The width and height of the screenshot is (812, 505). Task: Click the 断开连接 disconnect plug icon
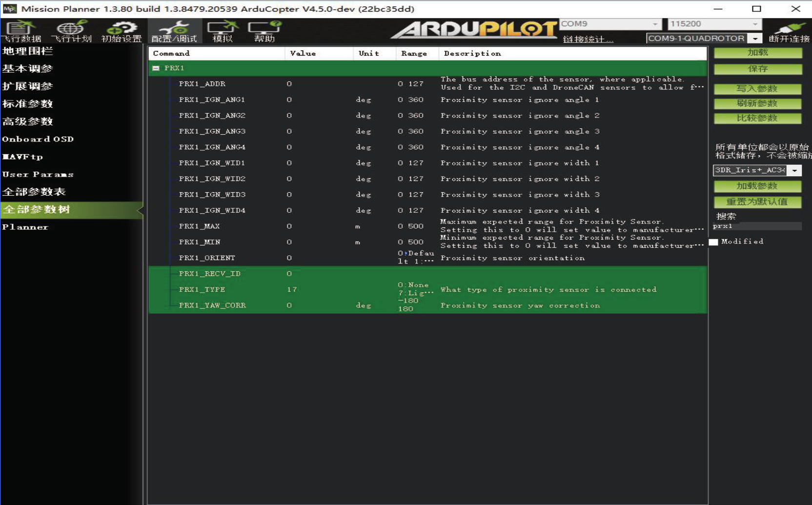(x=789, y=31)
